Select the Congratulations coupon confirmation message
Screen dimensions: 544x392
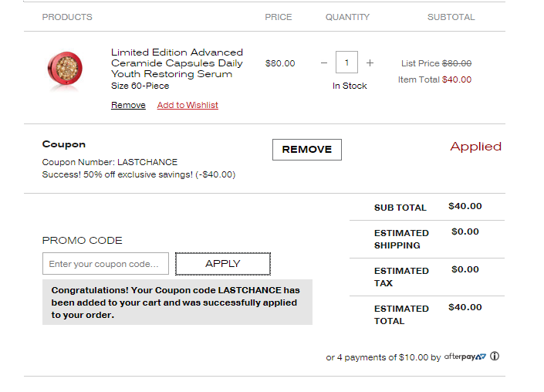[177, 302]
